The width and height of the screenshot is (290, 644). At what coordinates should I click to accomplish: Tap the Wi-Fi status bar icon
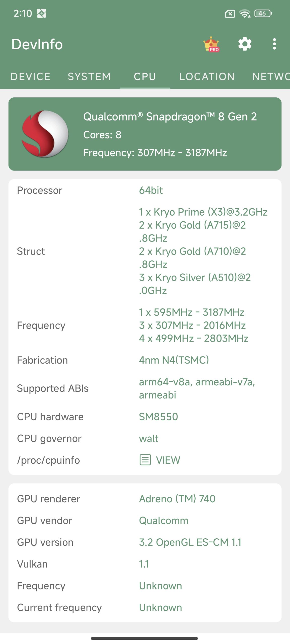(245, 14)
